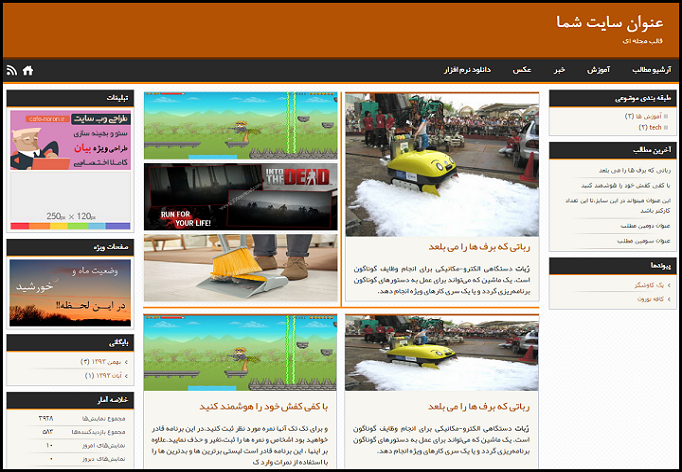
Task: Open post card title با کفی کفش خود را هوشمند کنید
Action: click(x=264, y=407)
